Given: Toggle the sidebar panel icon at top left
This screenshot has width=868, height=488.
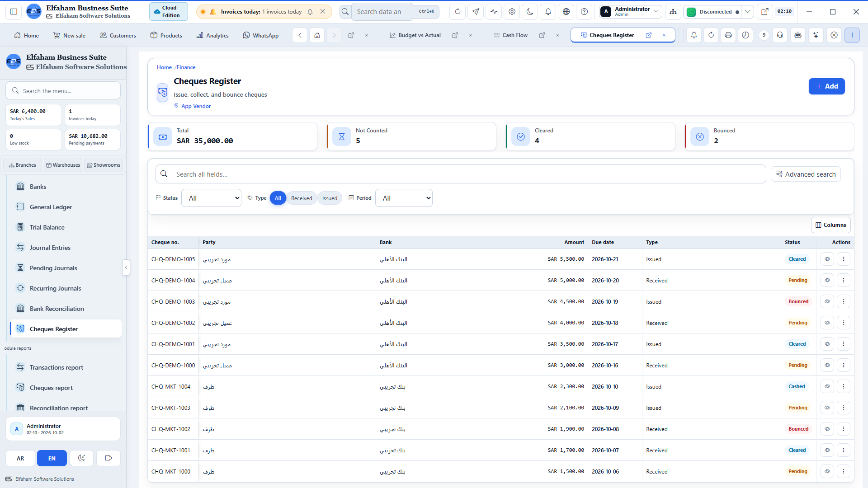Looking at the screenshot, I should coord(14,12).
